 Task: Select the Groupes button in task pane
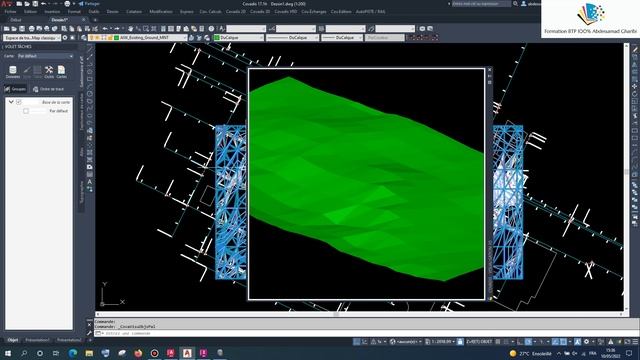click(15, 89)
